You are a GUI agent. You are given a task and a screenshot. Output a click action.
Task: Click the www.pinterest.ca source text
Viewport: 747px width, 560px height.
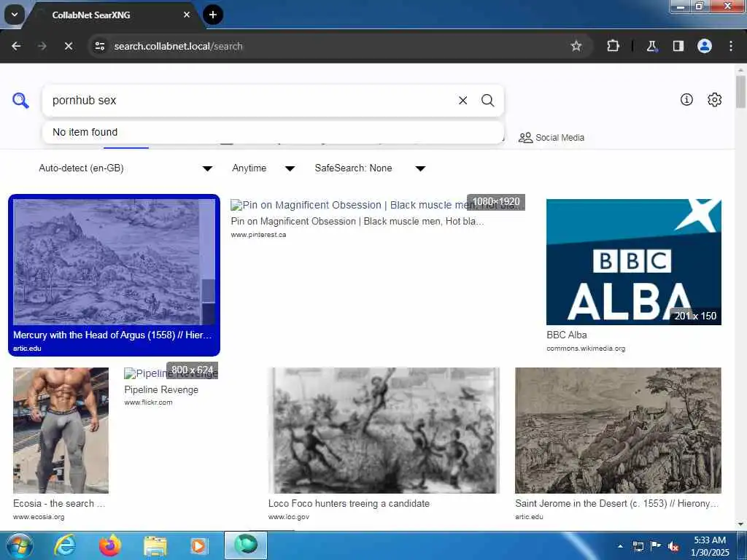pyautogui.click(x=258, y=235)
